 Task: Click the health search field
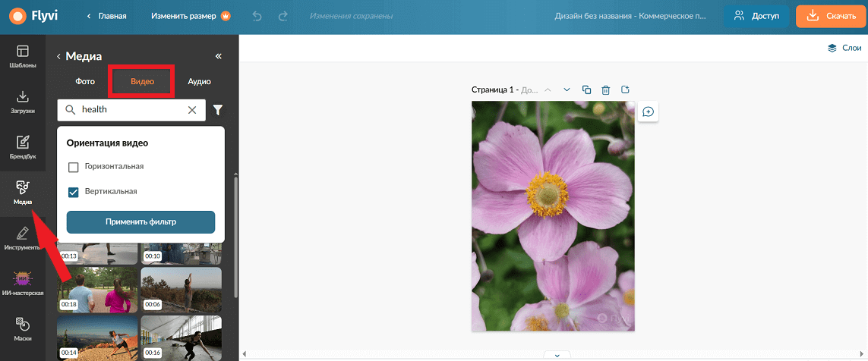coord(131,110)
